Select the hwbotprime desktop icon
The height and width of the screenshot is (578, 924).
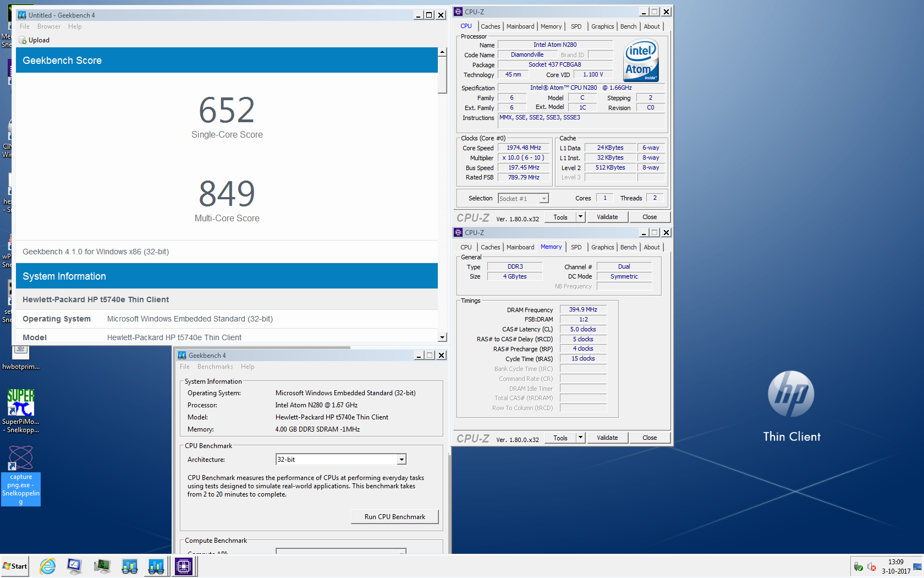tap(21, 357)
